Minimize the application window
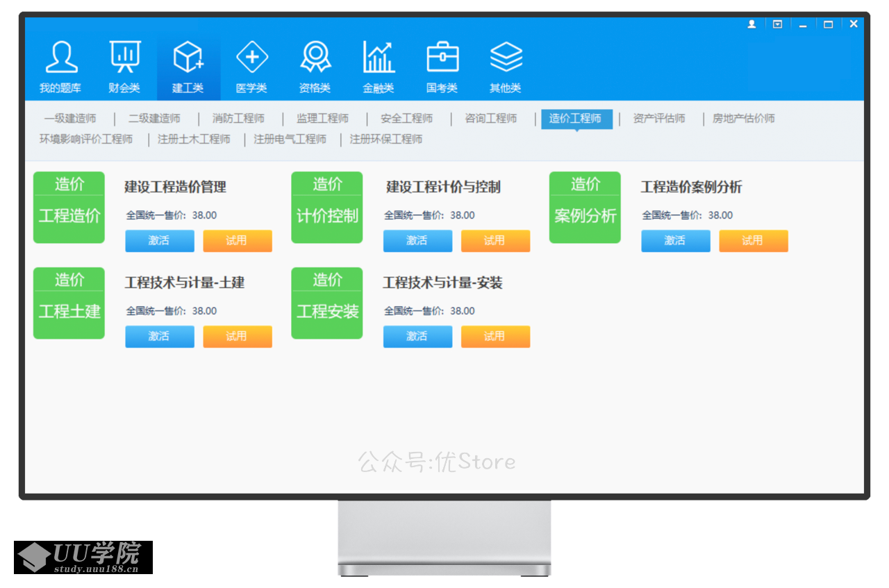The width and height of the screenshot is (889, 588). pos(803,24)
